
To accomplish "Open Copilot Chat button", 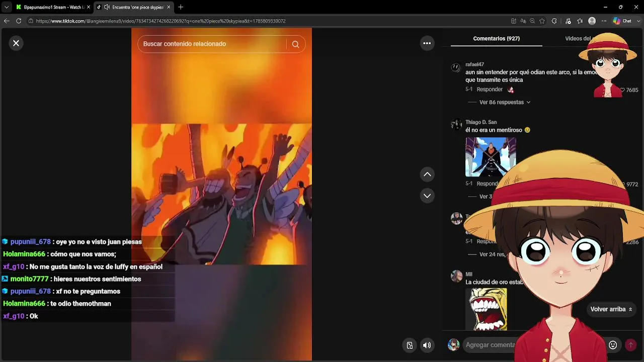I will 622,21.
